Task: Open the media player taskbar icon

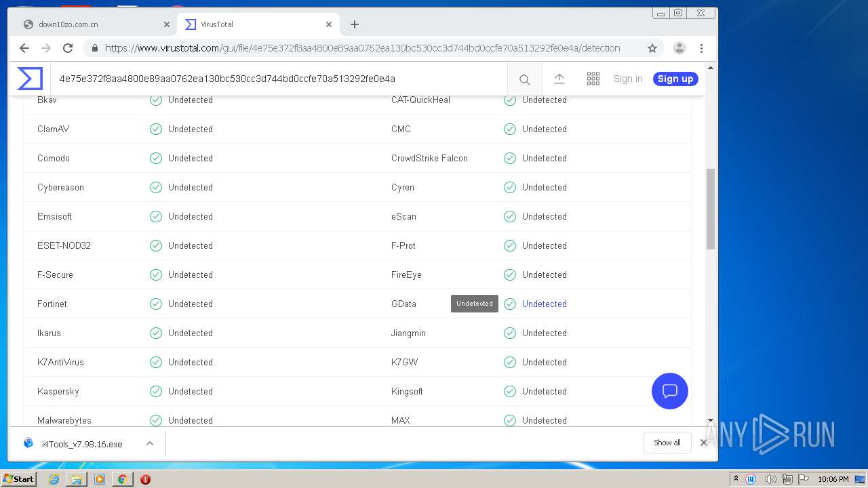Action: (100, 479)
